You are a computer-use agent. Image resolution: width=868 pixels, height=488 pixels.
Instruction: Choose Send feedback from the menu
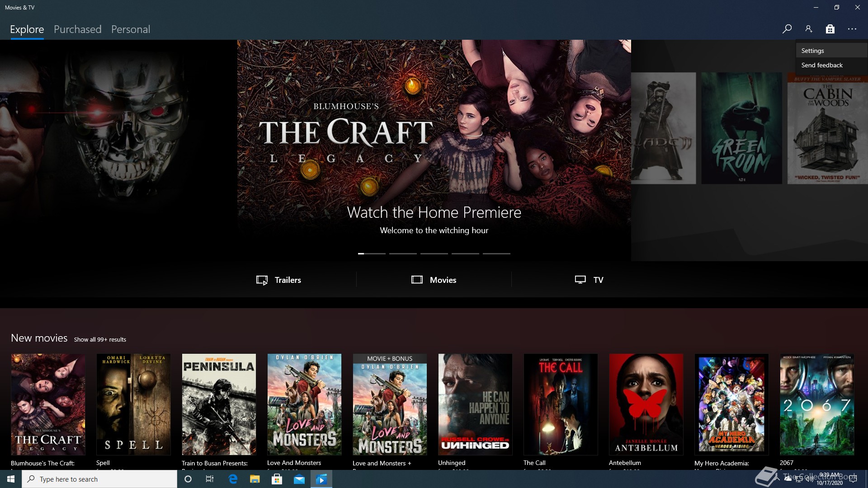coord(831,65)
